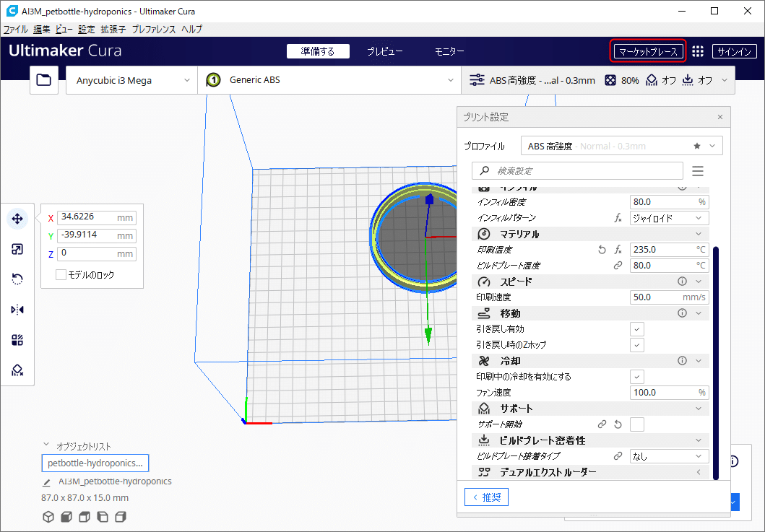Click the pencil icon to rename job
Viewport: 765px width, 532px height.
46,482
